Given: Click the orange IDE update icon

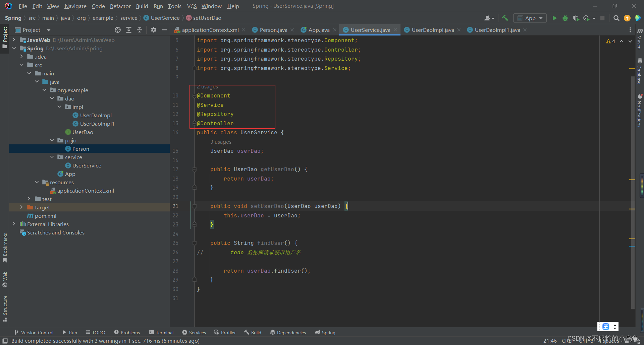Looking at the screenshot, I should [627, 18].
